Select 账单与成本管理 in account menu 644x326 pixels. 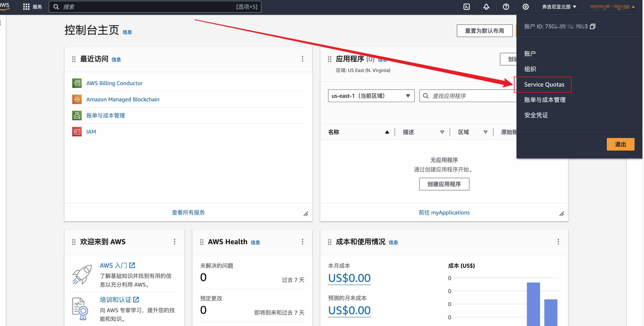tap(545, 100)
